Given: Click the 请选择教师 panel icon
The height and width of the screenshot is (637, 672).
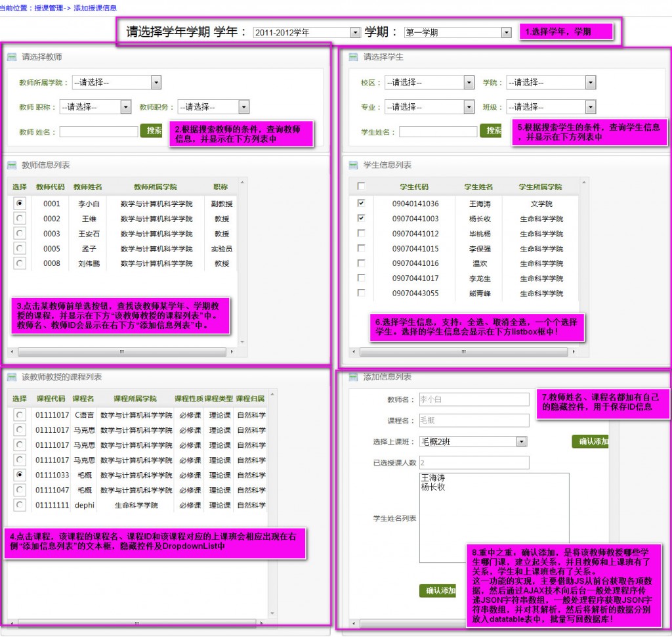Looking at the screenshot, I should point(12,57).
